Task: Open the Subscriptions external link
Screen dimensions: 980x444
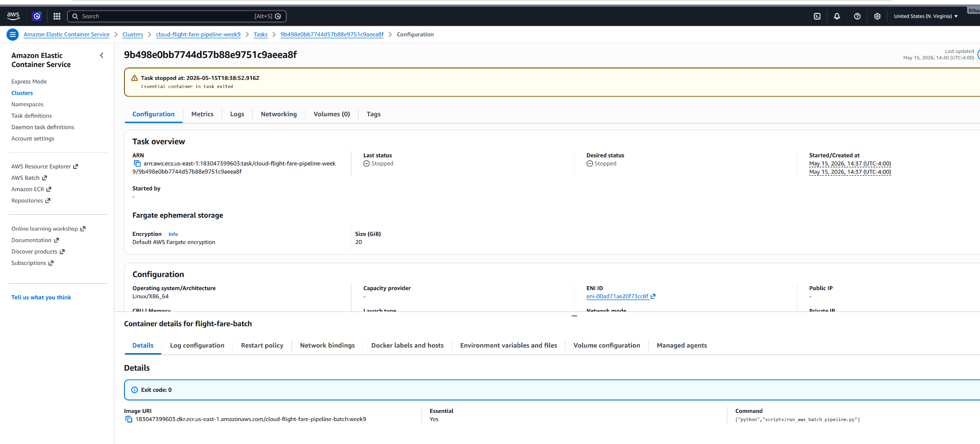Action: pos(33,263)
